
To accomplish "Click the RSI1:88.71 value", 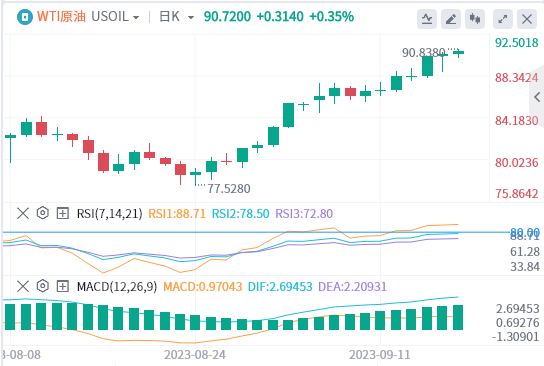I will coord(177,214).
